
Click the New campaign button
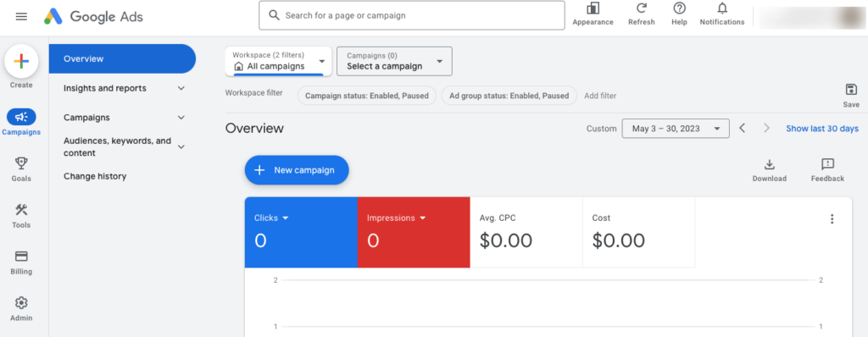[297, 170]
